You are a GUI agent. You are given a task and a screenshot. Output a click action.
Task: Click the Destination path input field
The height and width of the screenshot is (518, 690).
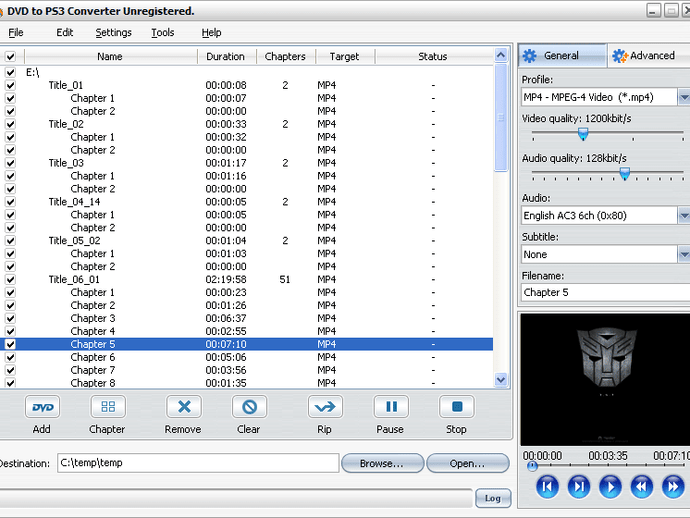tap(198, 463)
